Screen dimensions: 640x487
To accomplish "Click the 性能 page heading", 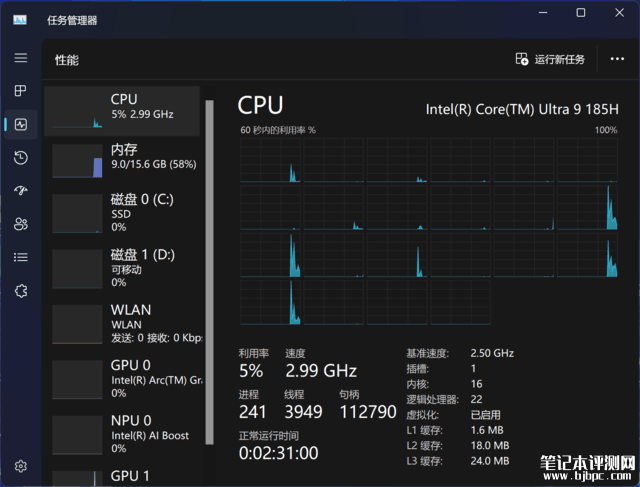I will [x=67, y=60].
